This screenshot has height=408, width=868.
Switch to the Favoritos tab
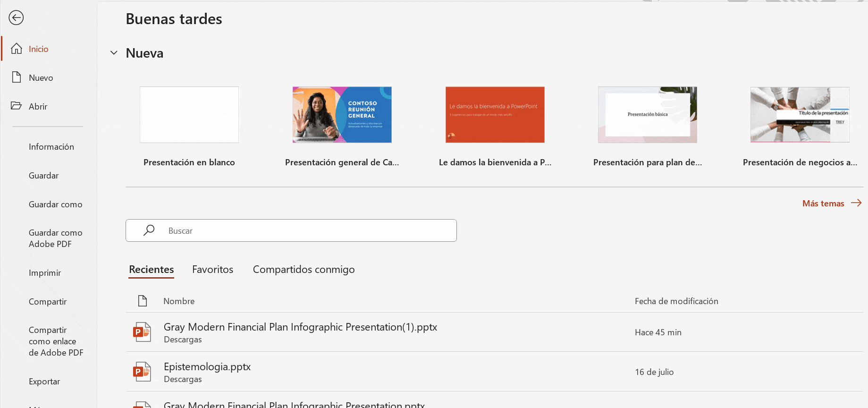pyautogui.click(x=212, y=269)
